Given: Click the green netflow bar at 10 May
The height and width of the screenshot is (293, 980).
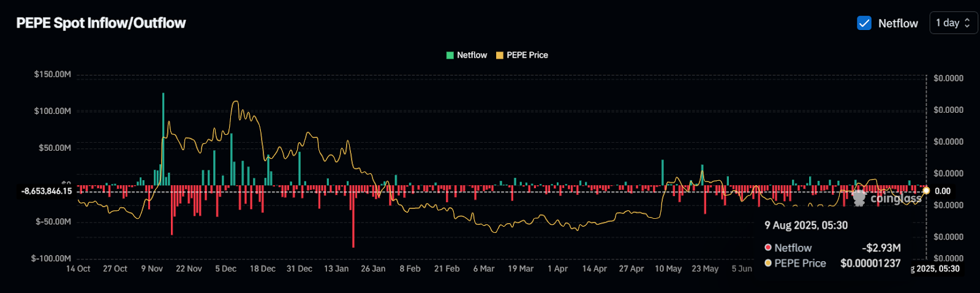Looking at the screenshot, I should [663, 172].
